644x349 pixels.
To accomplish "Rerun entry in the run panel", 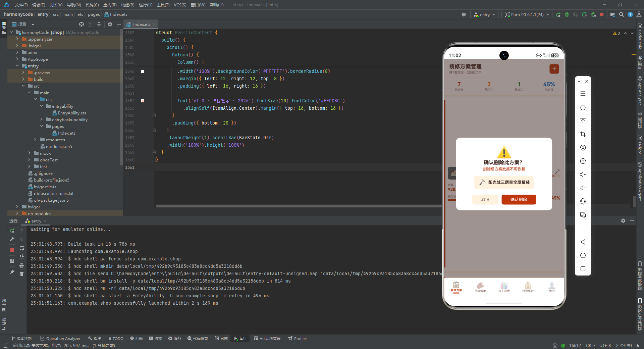I will 12,231.
